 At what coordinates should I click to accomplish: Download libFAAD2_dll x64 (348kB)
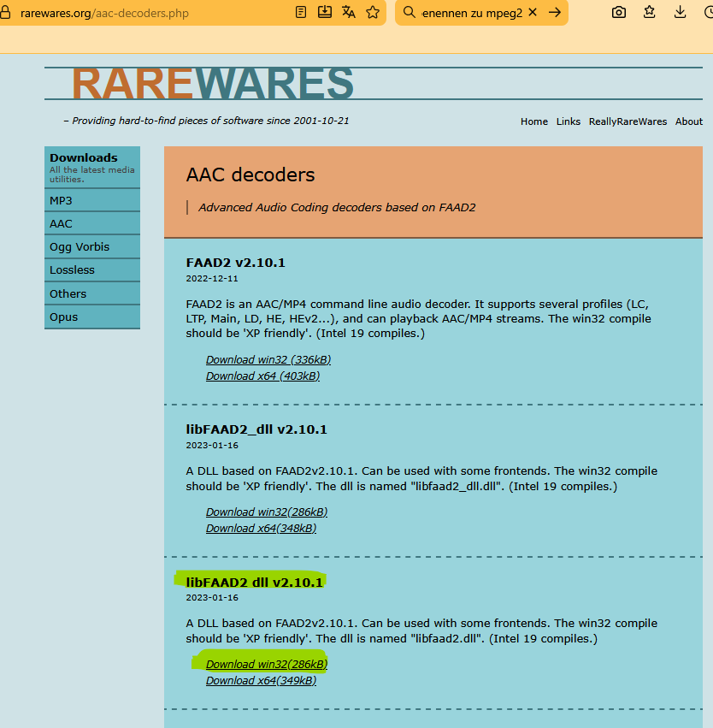pyautogui.click(x=261, y=529)
